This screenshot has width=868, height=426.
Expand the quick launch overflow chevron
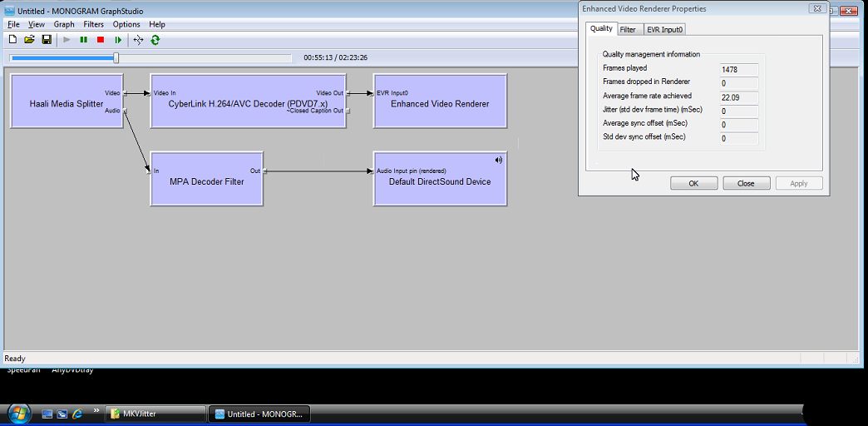96,411
